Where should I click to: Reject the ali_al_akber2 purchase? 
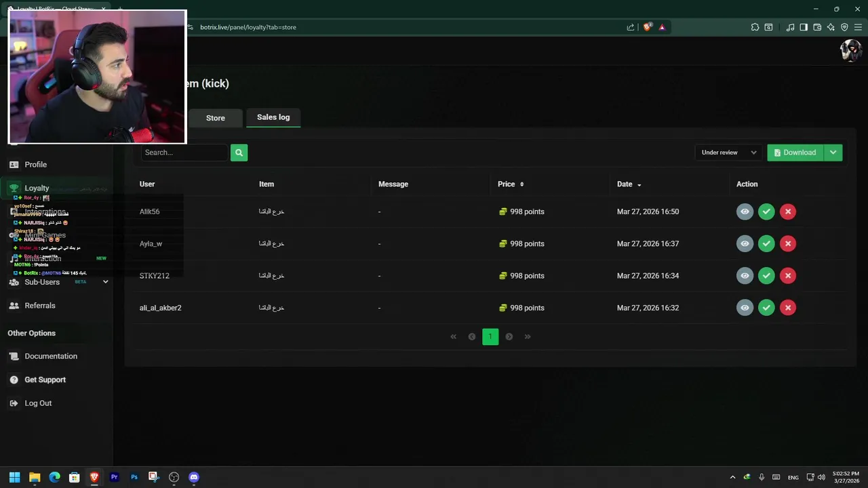tap(788, 308)
